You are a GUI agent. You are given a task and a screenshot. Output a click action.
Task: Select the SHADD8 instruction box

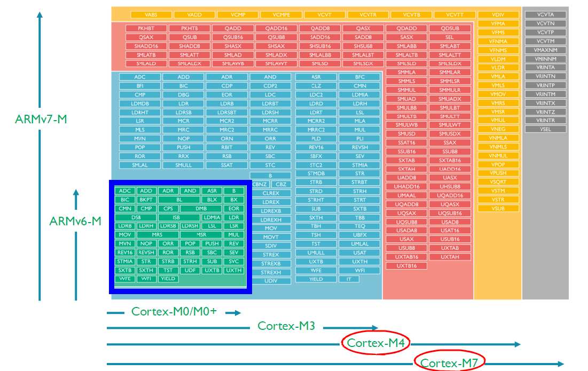coord(190,46)
